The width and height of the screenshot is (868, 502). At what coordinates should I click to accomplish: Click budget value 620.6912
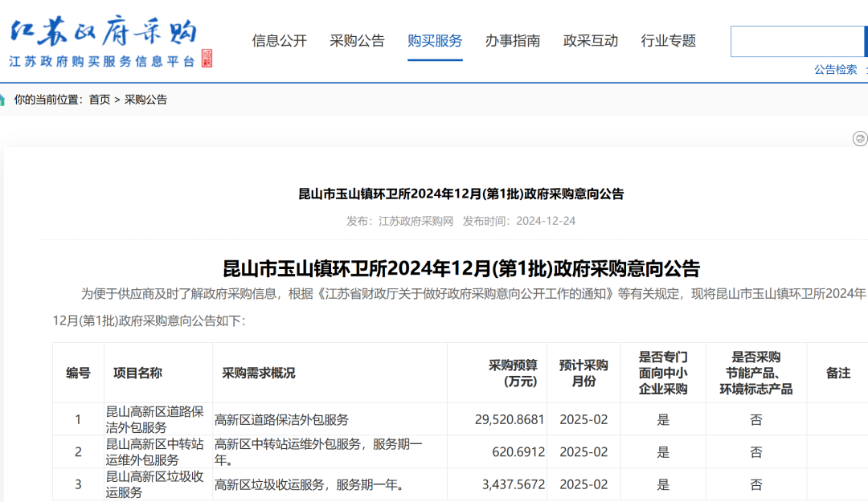tap(518, 452)
